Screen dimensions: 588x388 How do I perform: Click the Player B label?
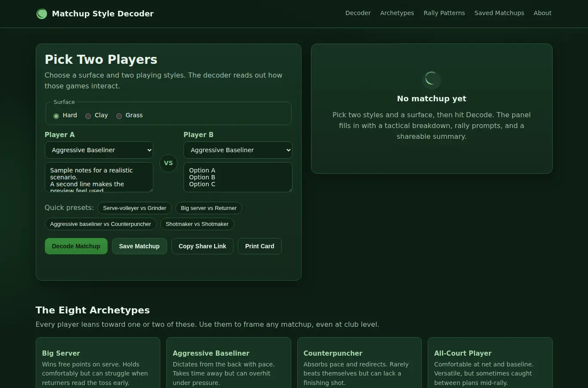[x=198, y=135]
